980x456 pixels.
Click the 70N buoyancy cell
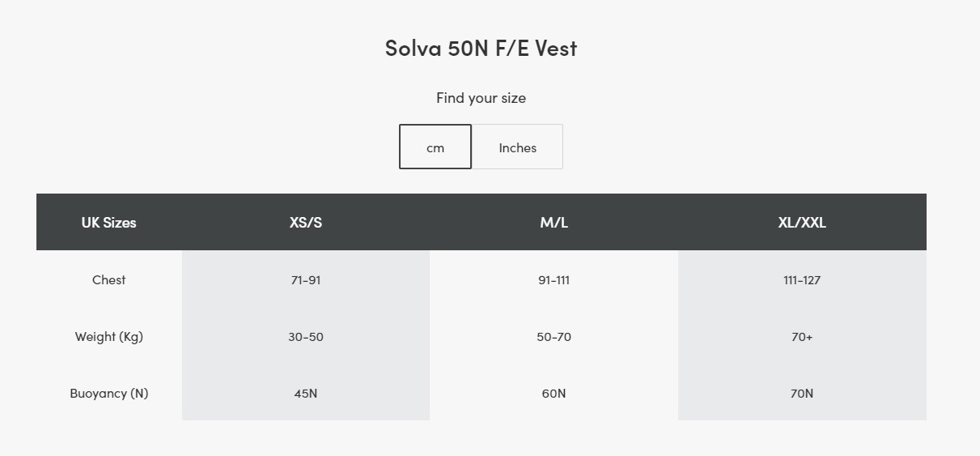coord(802,394)
